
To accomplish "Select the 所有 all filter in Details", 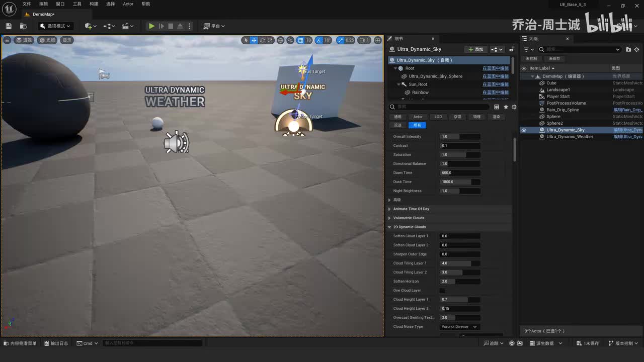I will click(417, 125).
